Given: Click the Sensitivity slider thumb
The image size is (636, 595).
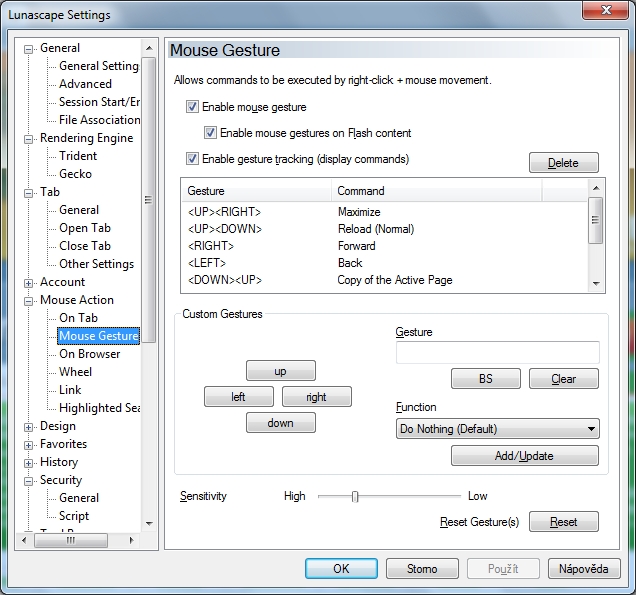Looking at the screenshot, I should (355, 496).
